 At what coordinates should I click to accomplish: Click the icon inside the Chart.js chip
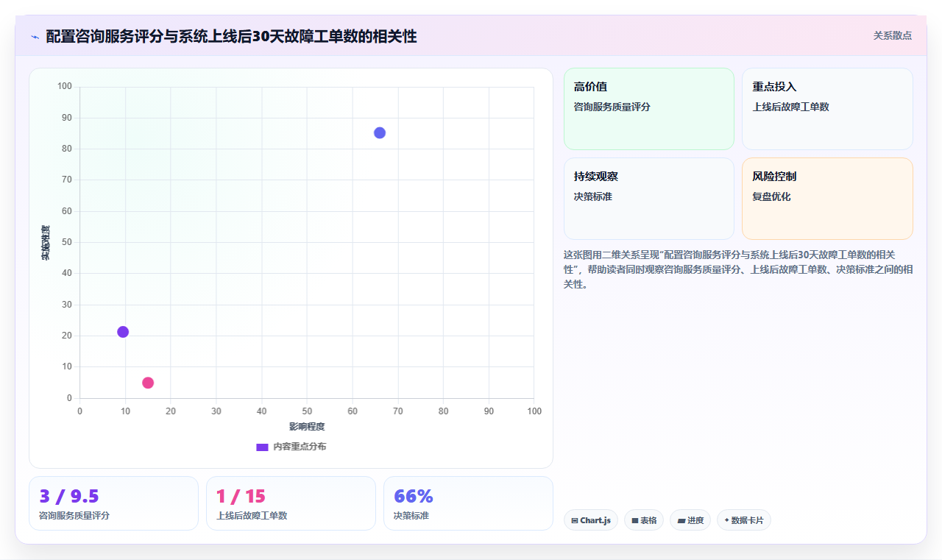(x=575, y=521)
